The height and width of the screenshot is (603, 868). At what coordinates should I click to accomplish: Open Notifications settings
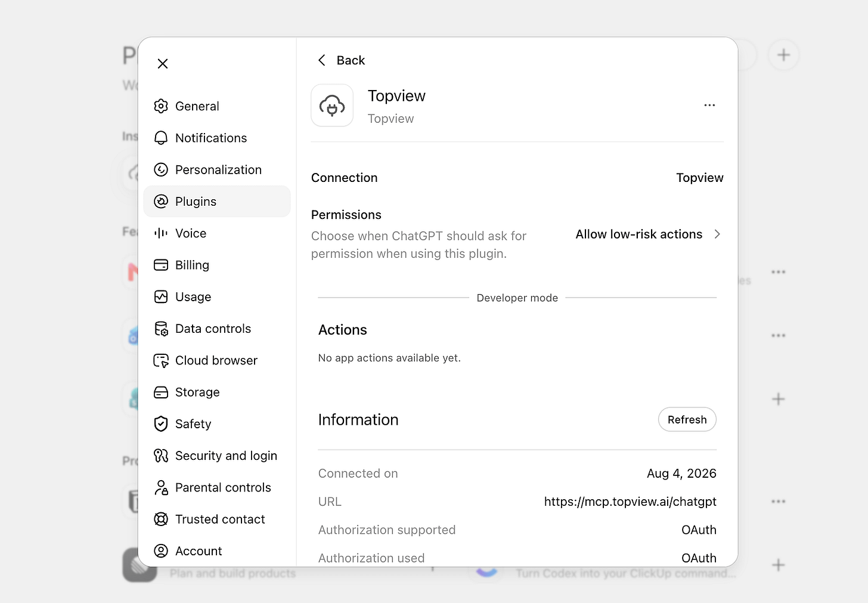tap(217, 138)
